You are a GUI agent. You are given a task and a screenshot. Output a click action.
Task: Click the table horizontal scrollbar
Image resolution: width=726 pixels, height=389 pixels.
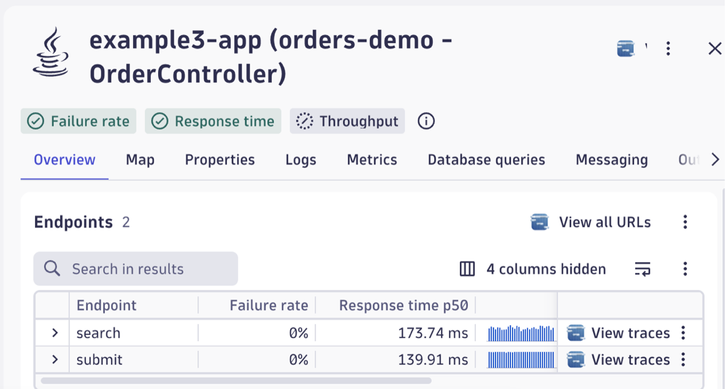point(236,381)
